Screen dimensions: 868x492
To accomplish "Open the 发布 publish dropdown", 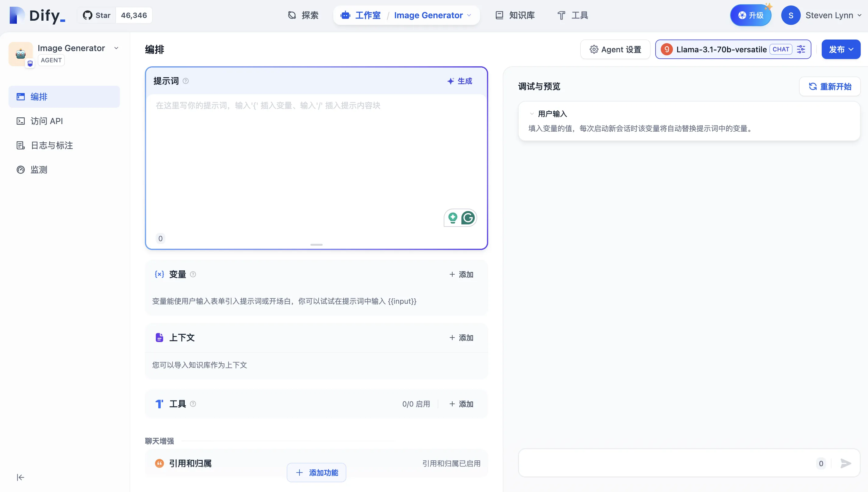I will coord(841,49).
